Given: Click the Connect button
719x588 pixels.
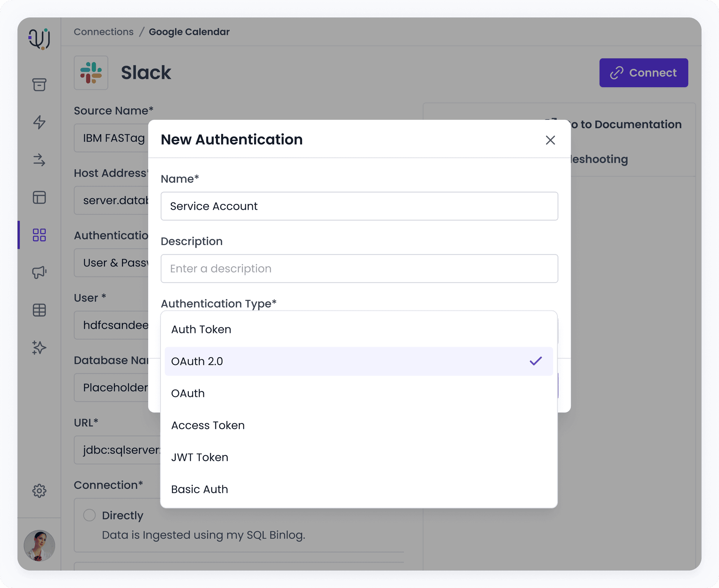Looking at the screenshot, I should (x=643, y=73).
